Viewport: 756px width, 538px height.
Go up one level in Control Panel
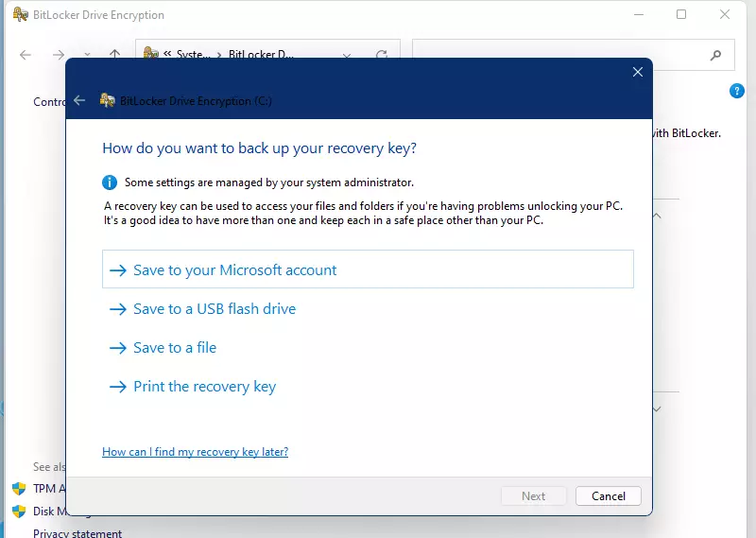click(x=114, y=54)
